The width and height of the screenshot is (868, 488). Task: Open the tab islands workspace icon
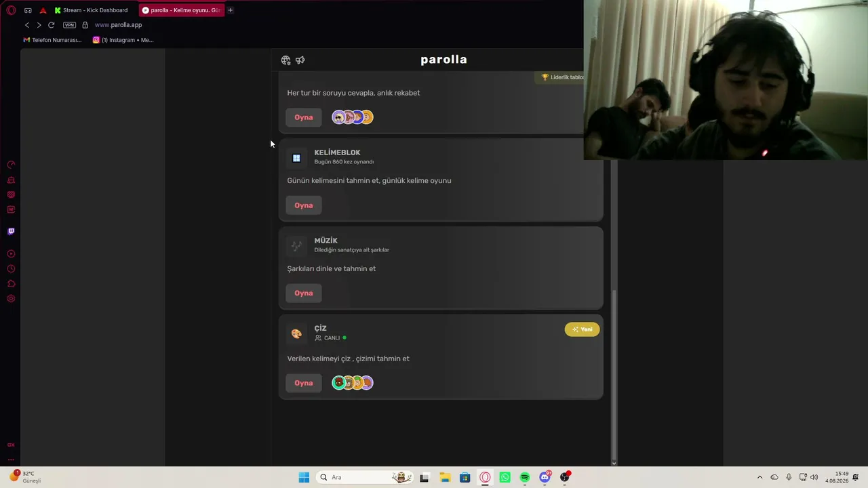(28, 10)
